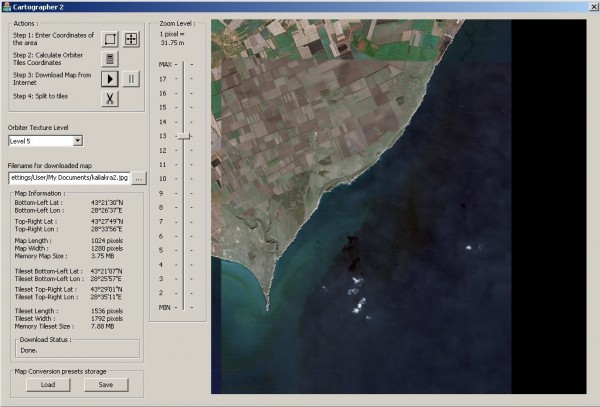Click the cape tip on the satellite map
Screen dimensions: 600x407
[267, 305]
